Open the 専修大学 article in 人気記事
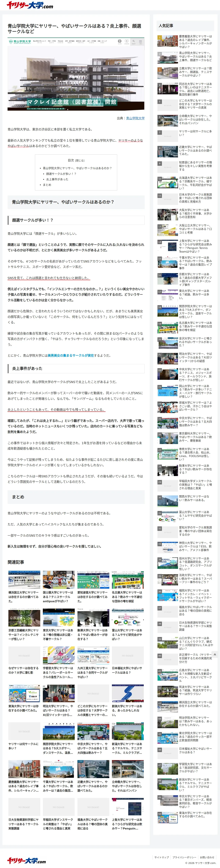220x868 pixels. [x=185, y=455]
